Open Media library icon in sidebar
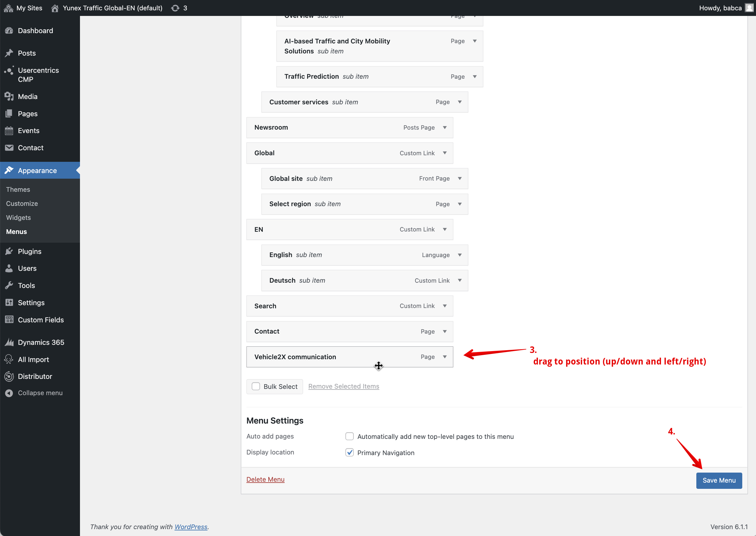 pos(9,97)
